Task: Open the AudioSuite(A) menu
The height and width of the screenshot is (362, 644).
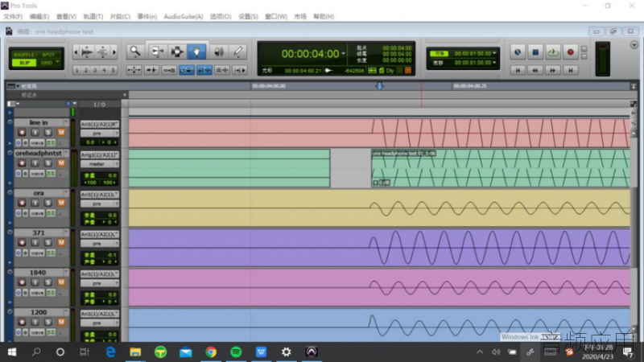Action: click(184, 16)
